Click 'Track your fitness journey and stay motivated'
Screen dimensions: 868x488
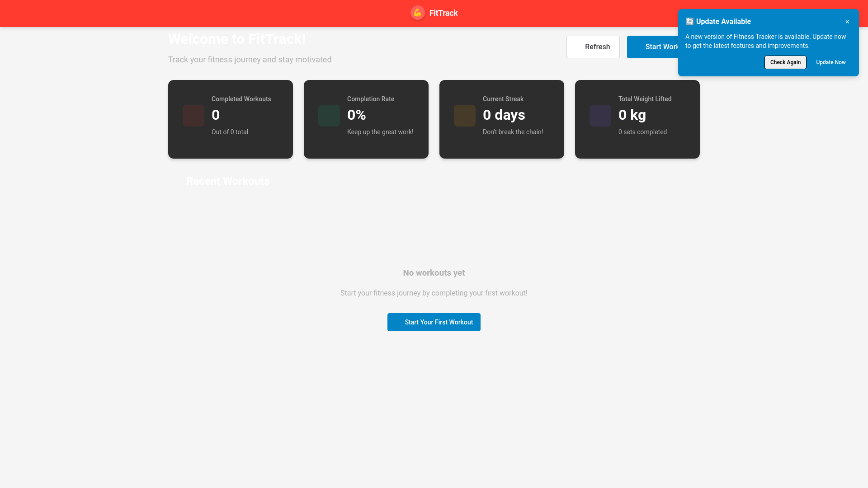[250, 60]
